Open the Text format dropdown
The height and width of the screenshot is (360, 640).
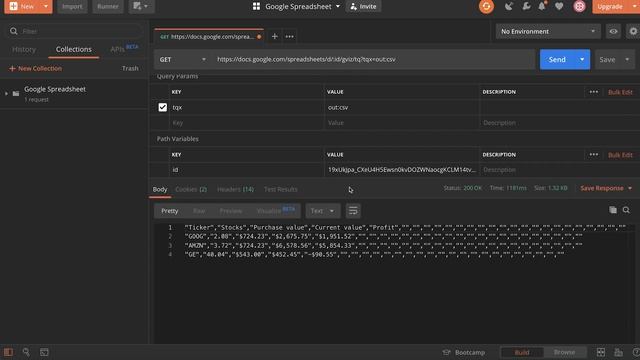(322, 211)
